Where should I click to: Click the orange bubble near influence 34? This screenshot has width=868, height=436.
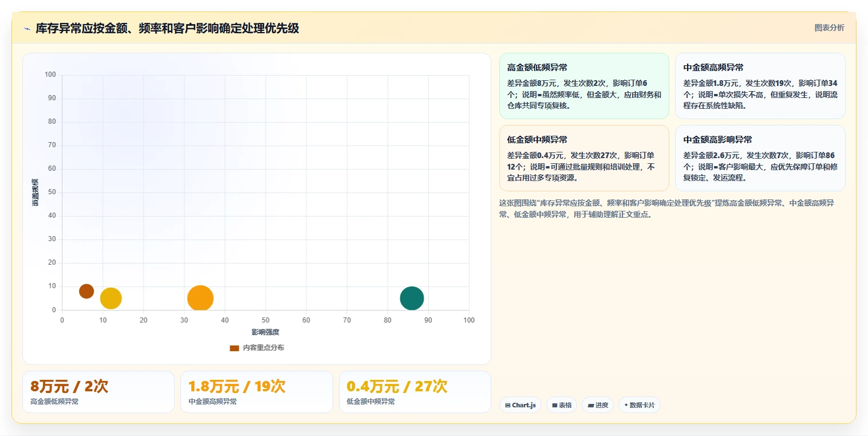(x=200, y=298)
